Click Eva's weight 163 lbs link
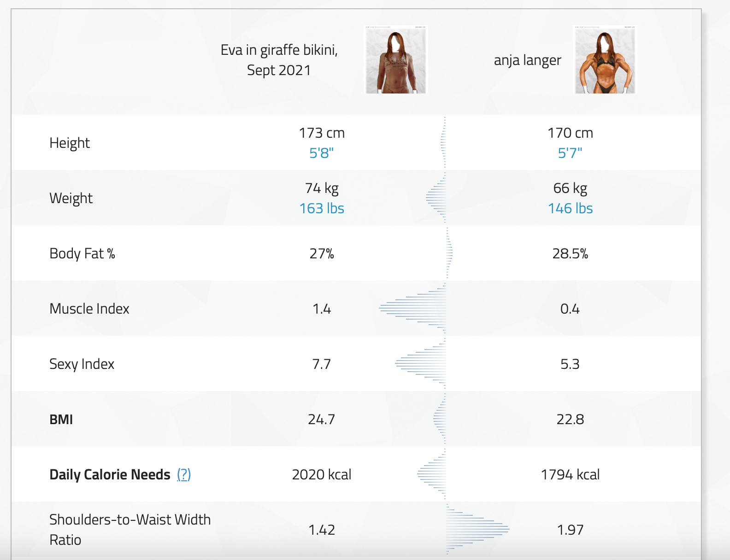The width and height of the screenshot is (730, 560). tap(322, 208)
